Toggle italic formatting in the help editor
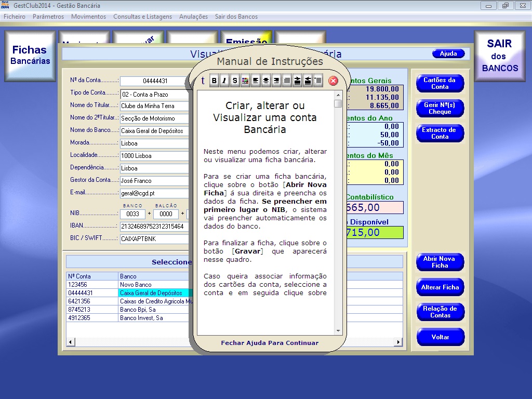Screen dimensions: 532x399 tap(224, 81)
